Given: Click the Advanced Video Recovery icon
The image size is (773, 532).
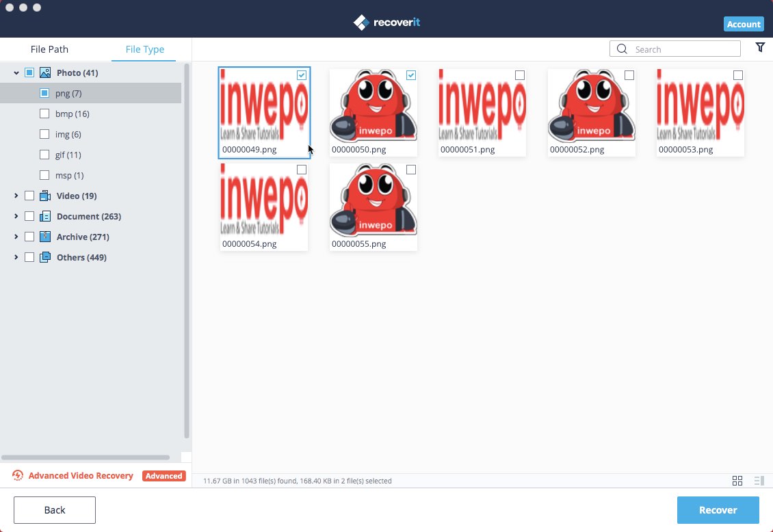Looking at the screenshot, I should point(18,475).
